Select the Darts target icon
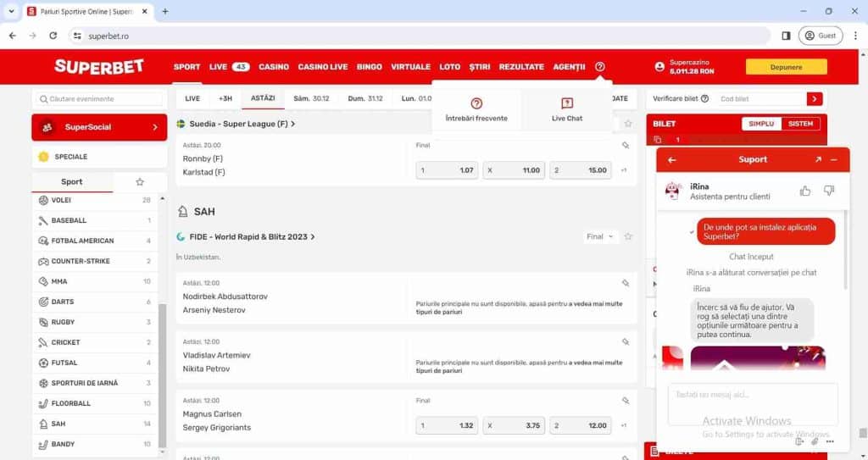868x460 pixels. click(43, 302)
